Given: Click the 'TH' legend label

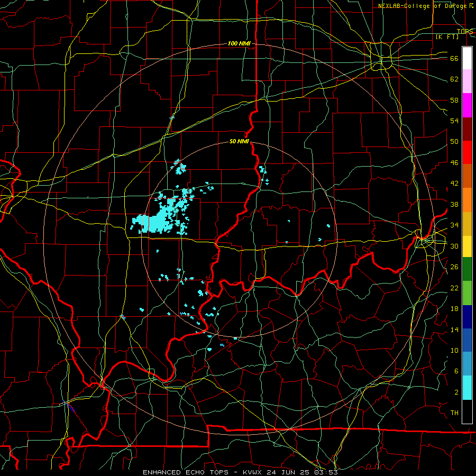Looking at the screenshot, I should [454, 413].
